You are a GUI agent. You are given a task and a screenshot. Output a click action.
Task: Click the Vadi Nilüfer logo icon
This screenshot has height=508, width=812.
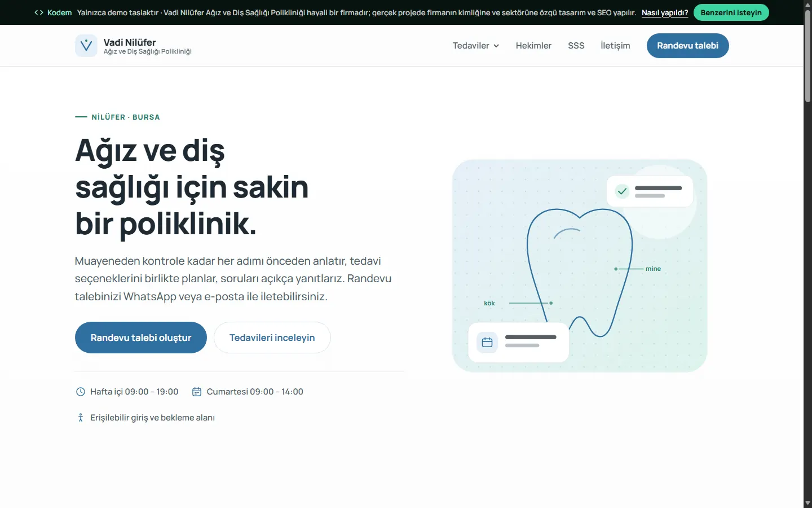point(86,46)
